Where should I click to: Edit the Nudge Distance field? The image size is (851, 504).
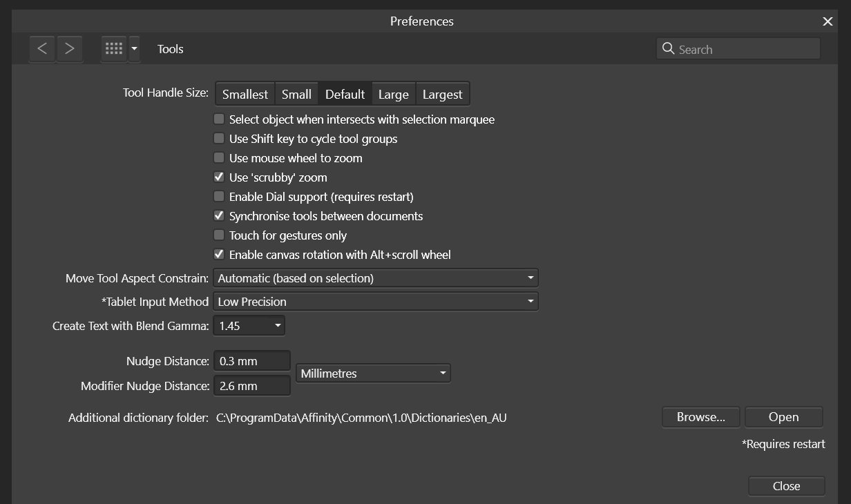pos(251,361)
